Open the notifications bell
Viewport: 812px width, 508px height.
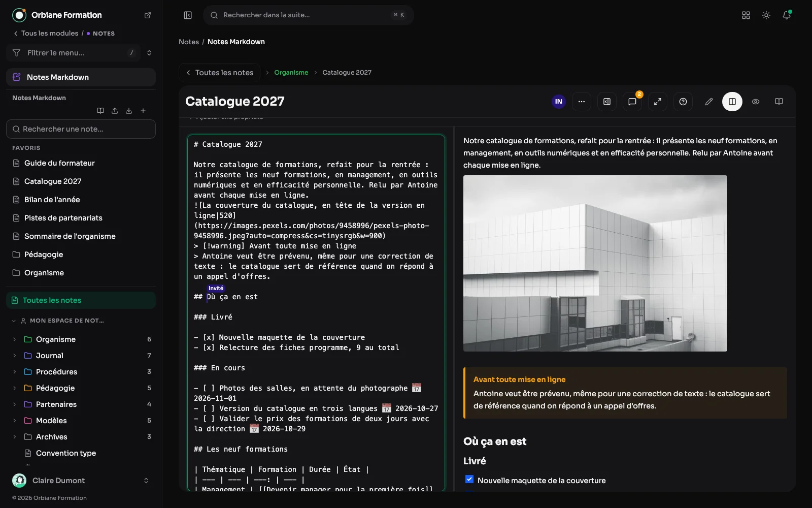click(787, 15)
